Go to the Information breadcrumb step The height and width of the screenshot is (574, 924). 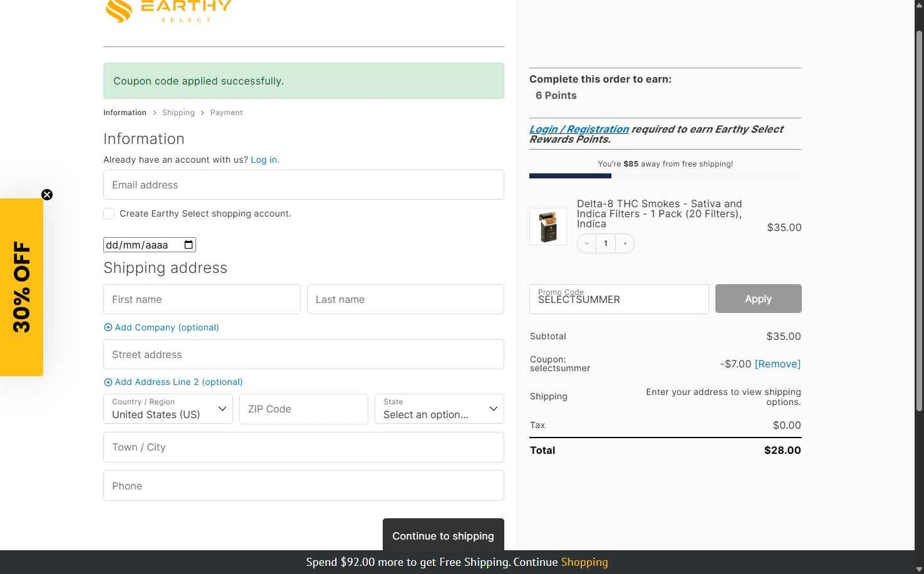125,113
